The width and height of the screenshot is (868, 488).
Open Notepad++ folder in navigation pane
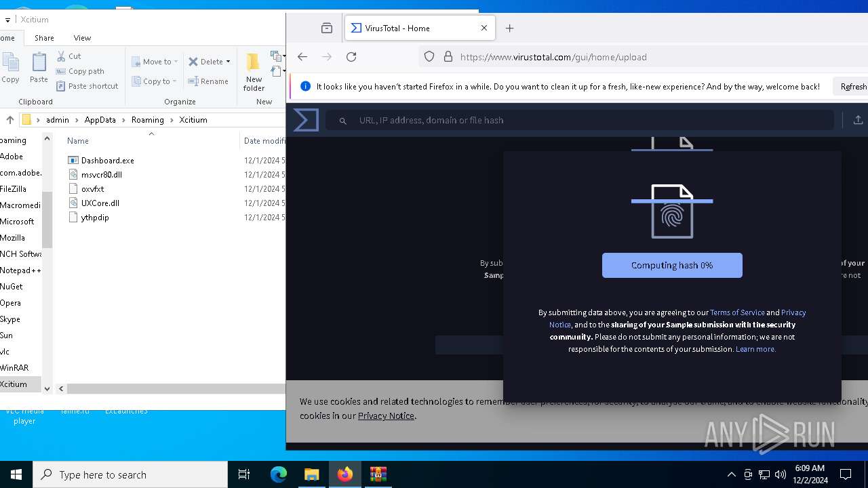click(x=20, y=270)
